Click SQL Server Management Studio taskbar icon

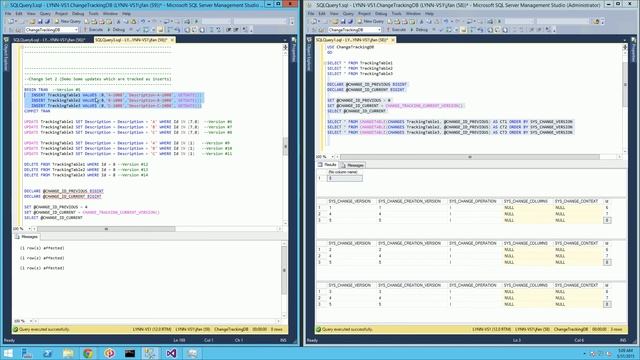[x=150, y=353]
